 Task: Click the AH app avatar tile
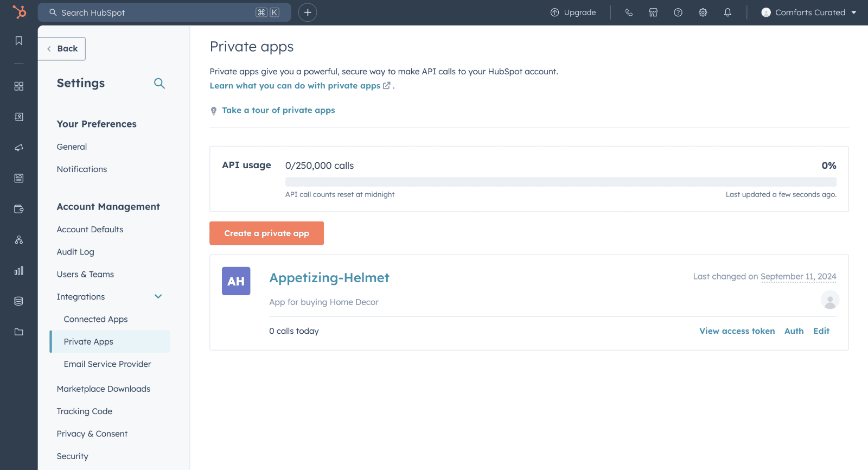pyautogui.click(x=236, y=281)
